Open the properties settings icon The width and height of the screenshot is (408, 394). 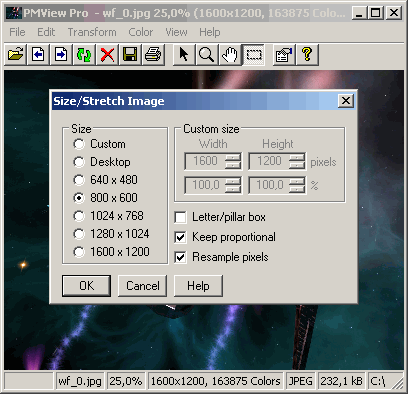pyautogui.click(x=284, y=54)
